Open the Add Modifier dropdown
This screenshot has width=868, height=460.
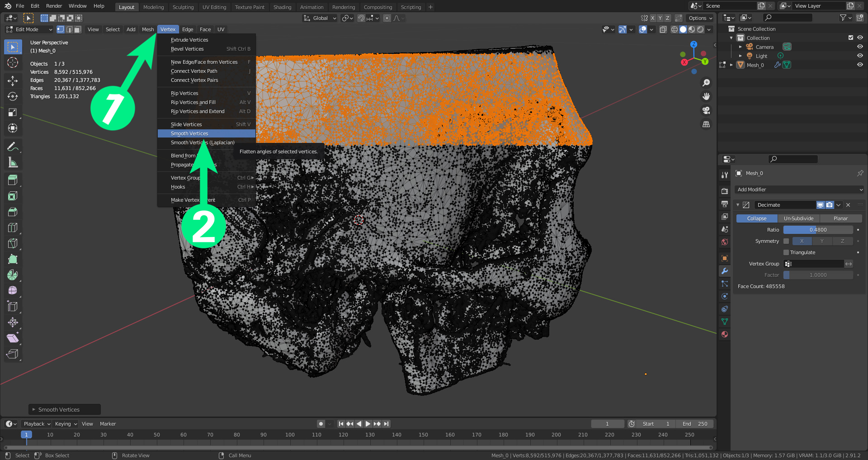pos(799,190)
